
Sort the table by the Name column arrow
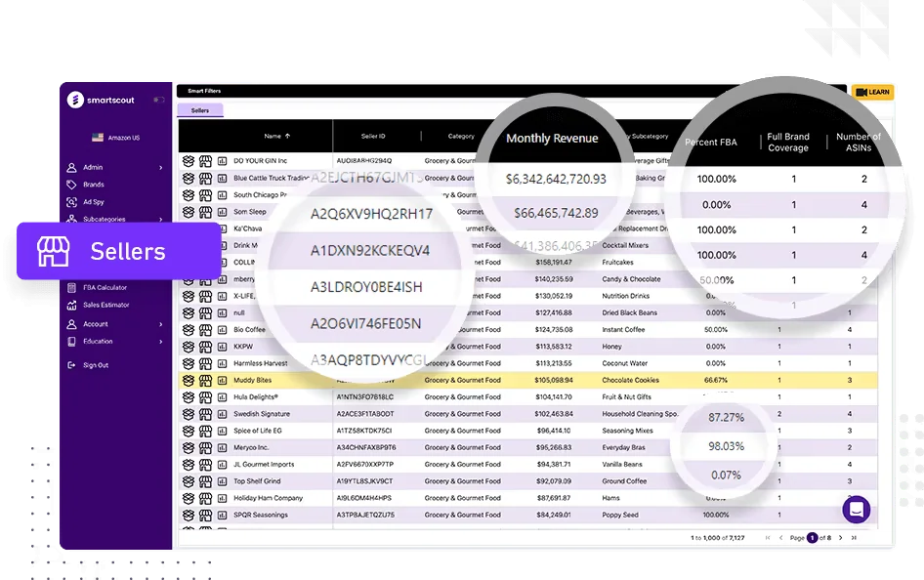click(287, 136)
